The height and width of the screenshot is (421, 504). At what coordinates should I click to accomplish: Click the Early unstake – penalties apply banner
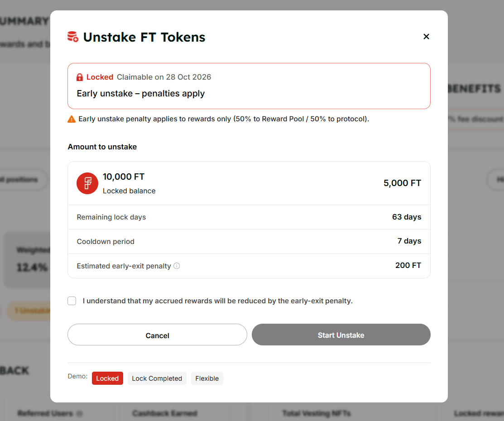tap(249, 86)
